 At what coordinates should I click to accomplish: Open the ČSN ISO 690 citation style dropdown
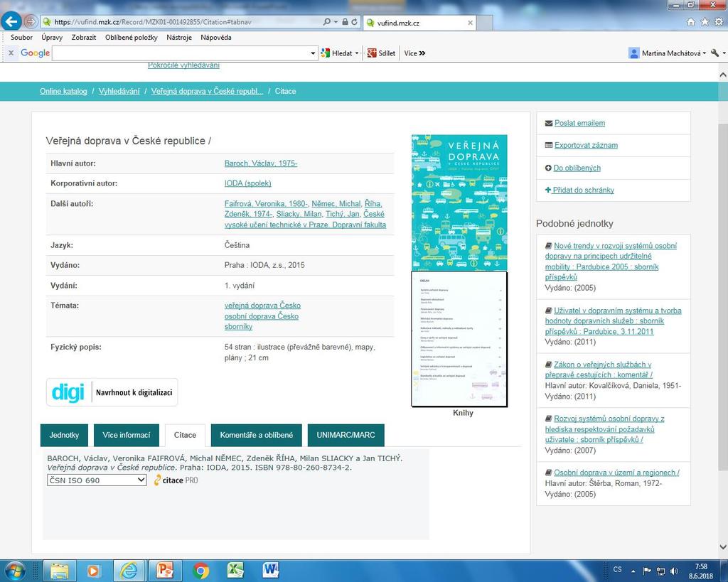[97, 480]
